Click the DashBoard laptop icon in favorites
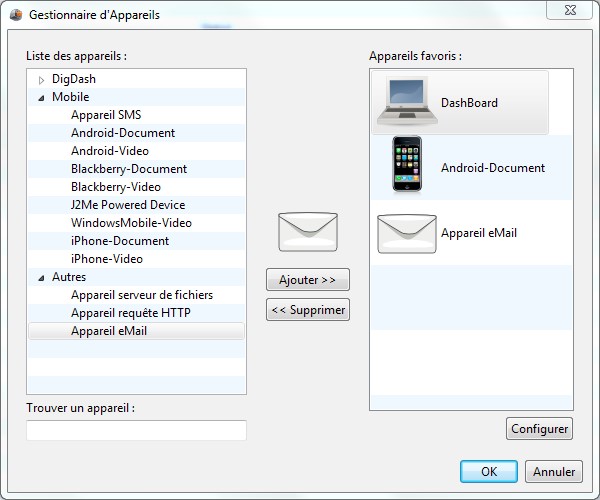Viewport: 600px width, 500px height. click(407, 103)
